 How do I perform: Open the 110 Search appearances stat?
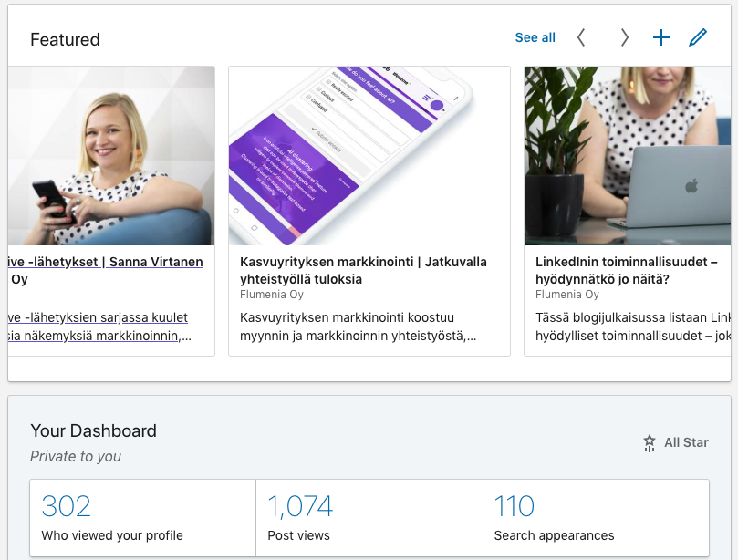click(596, 518)
